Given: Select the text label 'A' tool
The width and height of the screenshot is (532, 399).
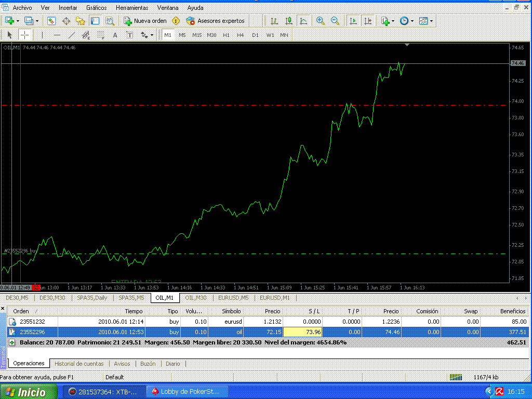Looking at the screenshot, I should 115,35.
